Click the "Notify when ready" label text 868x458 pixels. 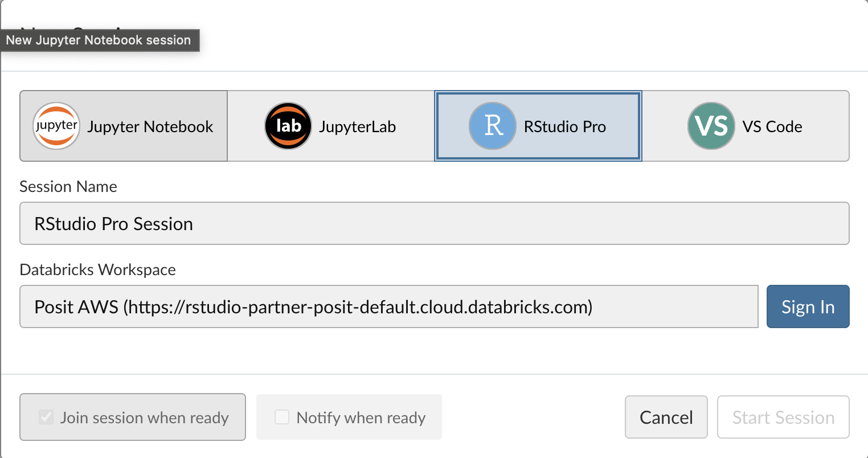[x=361, y=418]
